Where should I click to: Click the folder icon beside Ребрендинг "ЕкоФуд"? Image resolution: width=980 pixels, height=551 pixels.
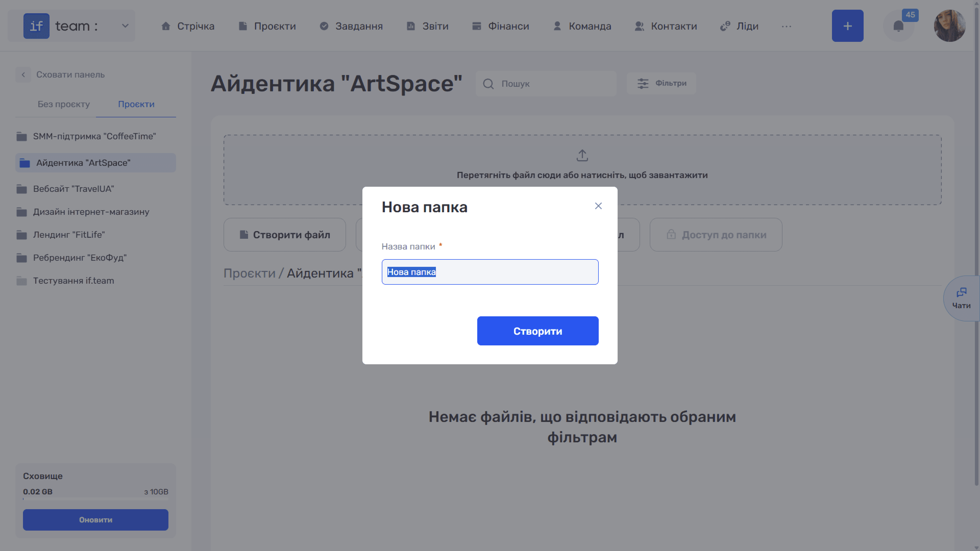click(x=22, y=258)
